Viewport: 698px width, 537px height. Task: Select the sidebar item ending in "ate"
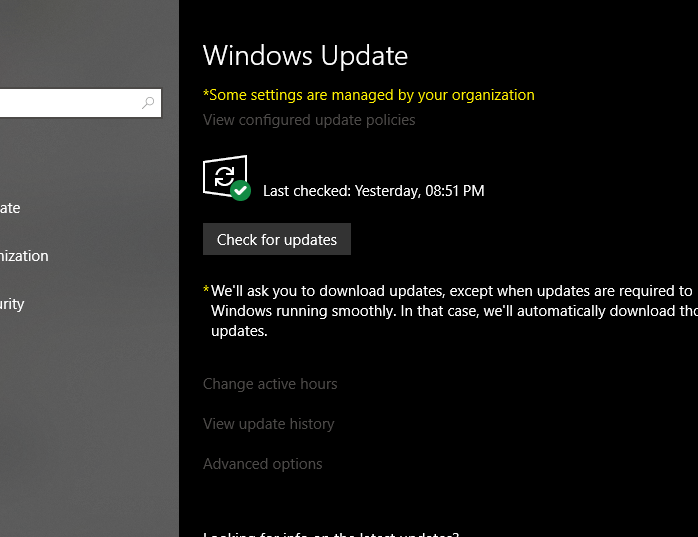tap(10, 208)
